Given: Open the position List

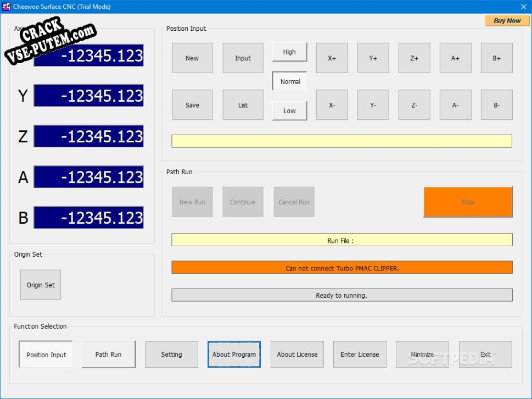Looking at the screenshot, I should 243,105.
